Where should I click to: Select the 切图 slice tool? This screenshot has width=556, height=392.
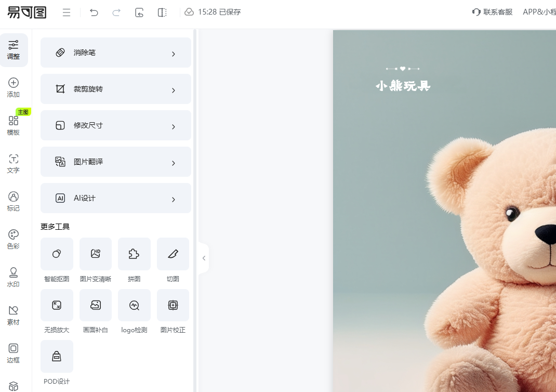click(173, 254)
